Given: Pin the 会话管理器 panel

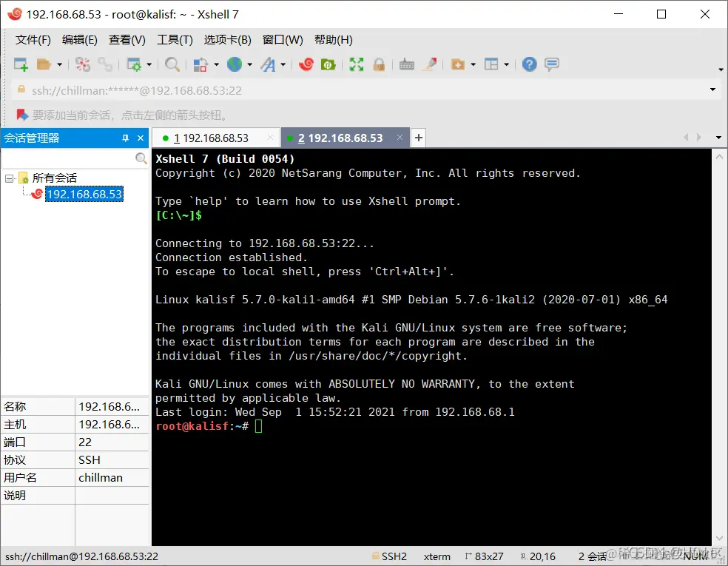Looking at the screenshot, I should pyautogui.click(x=125, y=138).
